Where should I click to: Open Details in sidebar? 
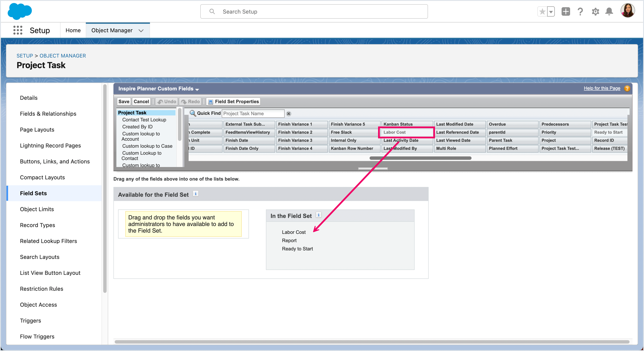tap(29, 98)
